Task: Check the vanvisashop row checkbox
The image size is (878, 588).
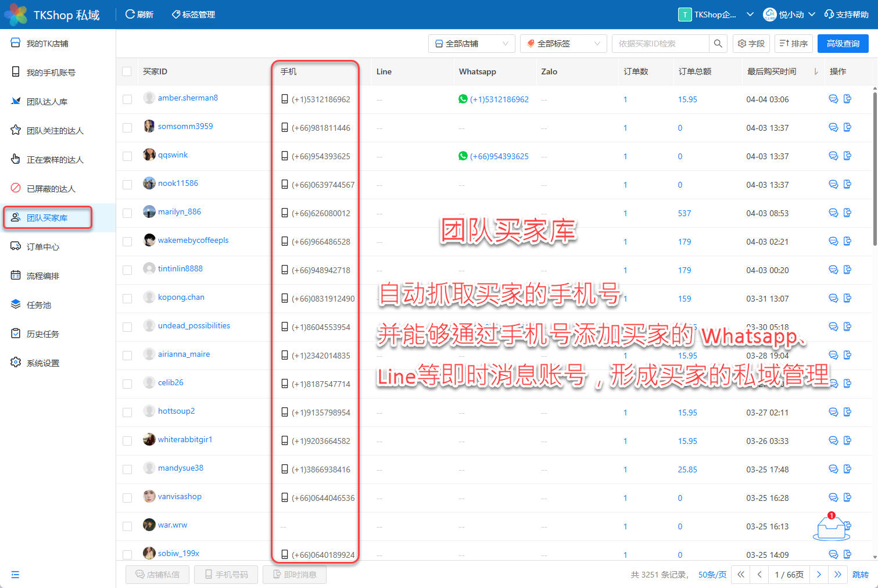Action: (x=127, y=498)
